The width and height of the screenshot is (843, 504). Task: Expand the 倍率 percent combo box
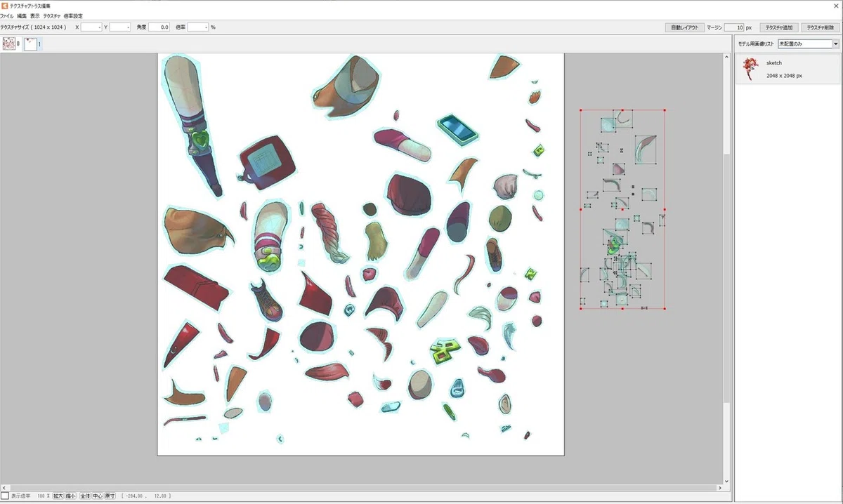point(198,27)
